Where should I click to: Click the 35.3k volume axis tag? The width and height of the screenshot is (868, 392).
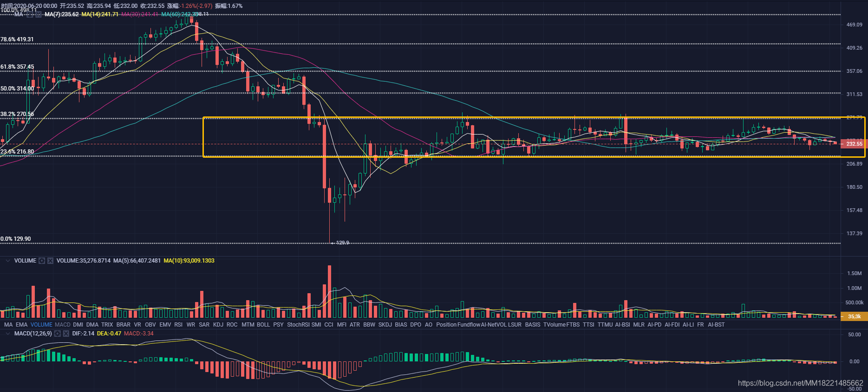point(854,316)
